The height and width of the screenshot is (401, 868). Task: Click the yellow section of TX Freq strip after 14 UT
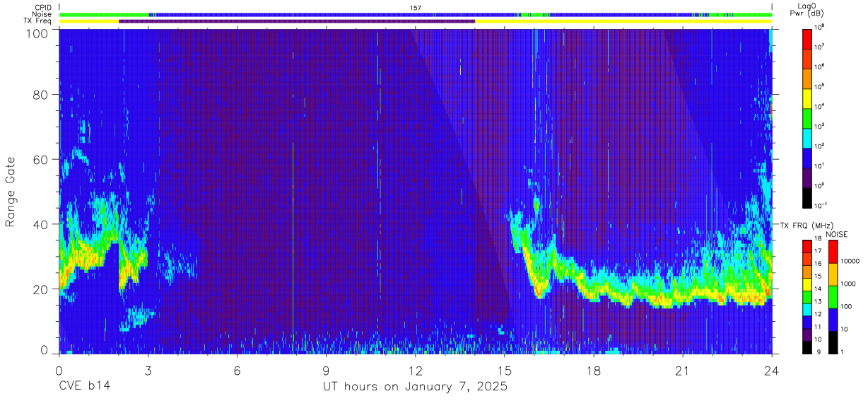pos(623,21)
